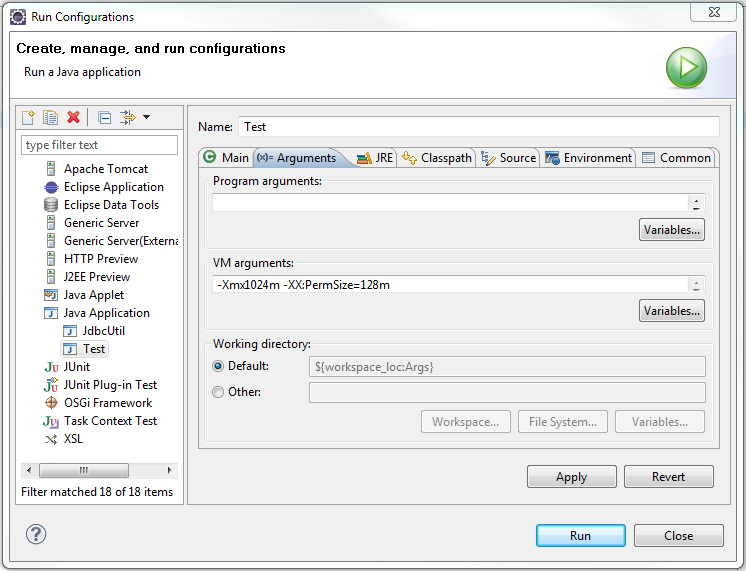
Task: Delete selected launch configuration with red X
Action: [73, 117]
